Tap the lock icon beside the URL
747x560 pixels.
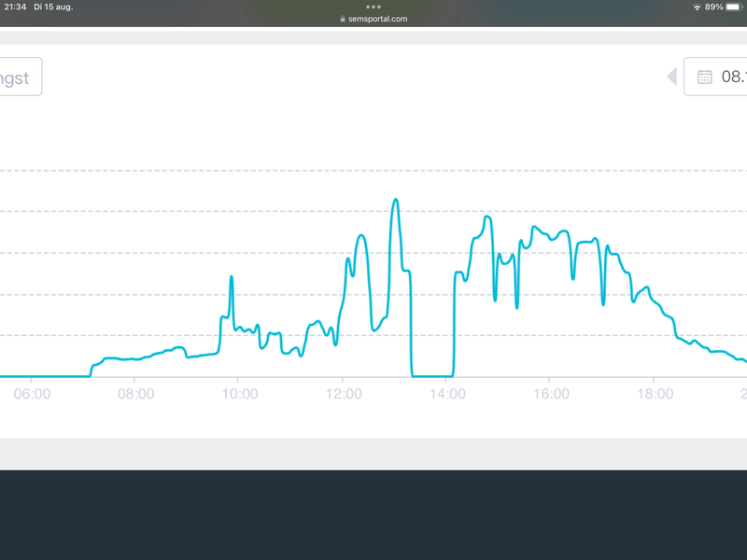coord(343,19)
